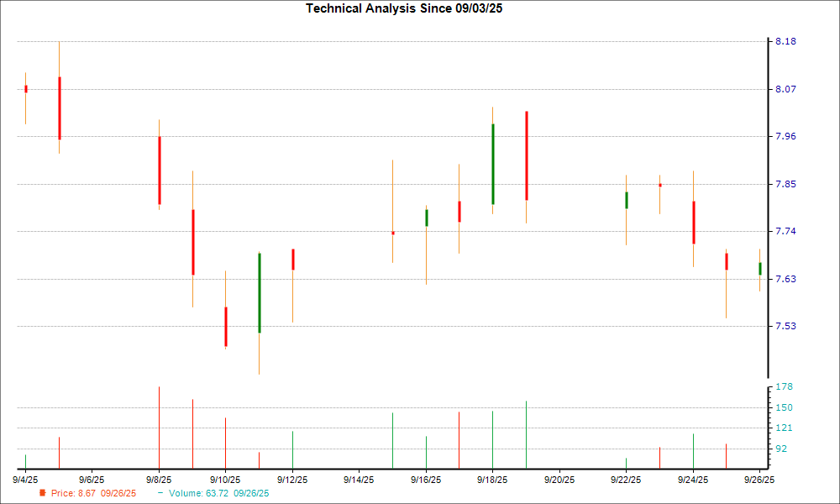Viewport: 840px width, 504px height.
Task: Click the 9/6/25 date axis label
Action: pyautogui.click(x=92, y=480)
